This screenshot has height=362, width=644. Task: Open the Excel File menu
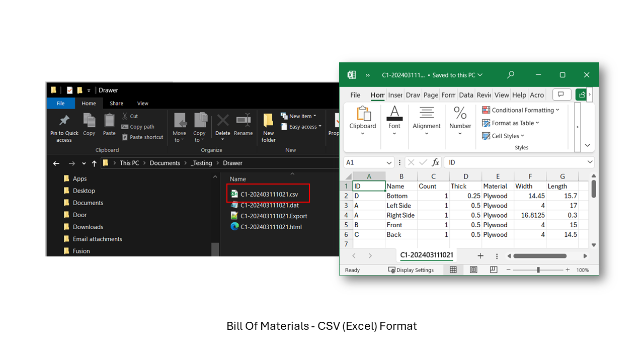point(355,95)
